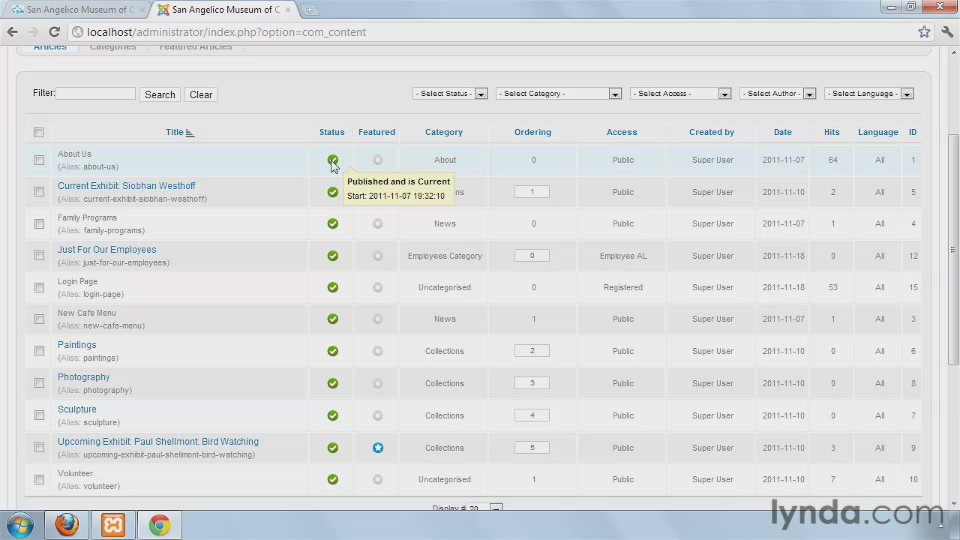Click the Search filter button
The height and width of the screenshot is (540, 960).
(160, 94)
